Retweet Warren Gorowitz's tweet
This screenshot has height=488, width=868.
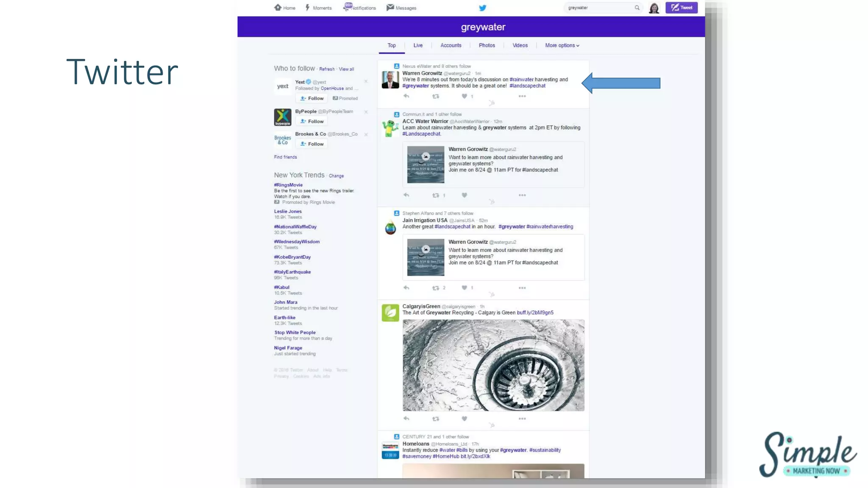click(x=435, y=96)
